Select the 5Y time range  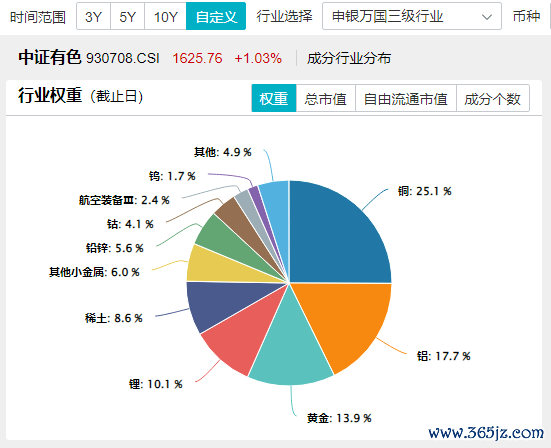[128, 16]
